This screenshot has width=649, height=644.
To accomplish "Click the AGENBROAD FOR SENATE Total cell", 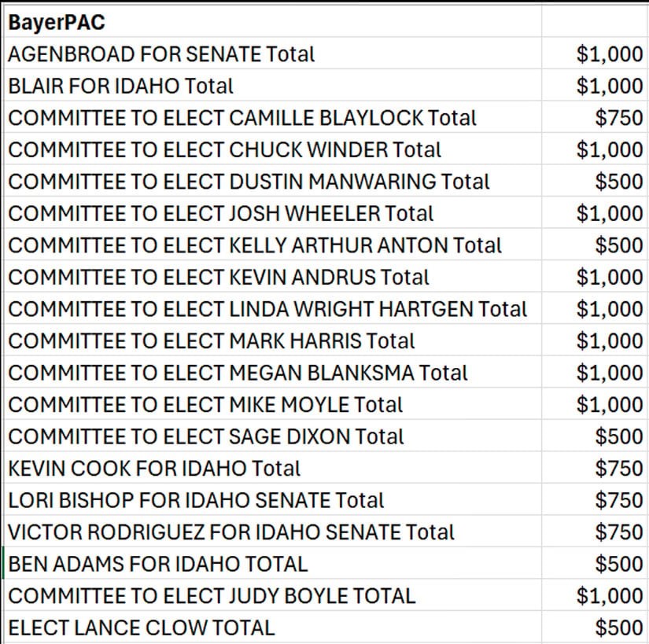I will coord(161,54).
